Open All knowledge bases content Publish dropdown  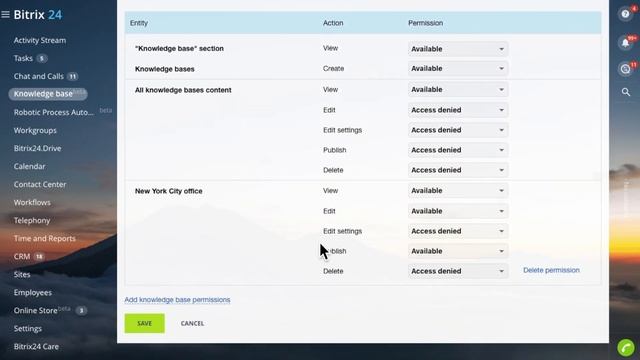tap(458, 150)
